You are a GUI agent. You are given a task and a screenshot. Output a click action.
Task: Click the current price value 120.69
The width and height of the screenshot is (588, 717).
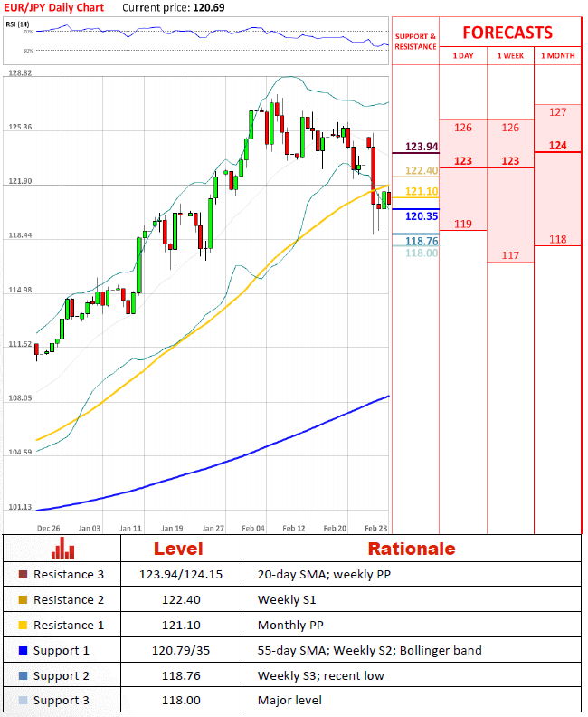[x=209, y=8]
